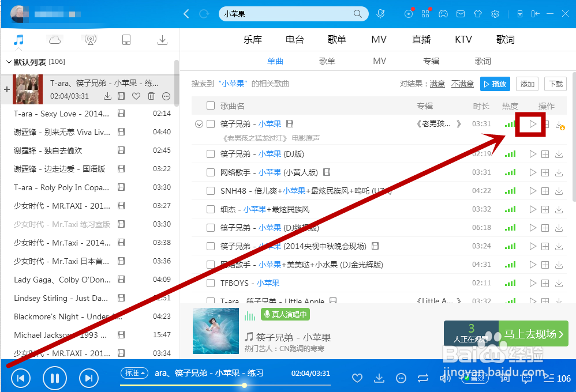Viewport: 576px width, 392px height.
Task: Tick the select-all checkbox beside 歌曲名
Action: click(211, 105)
